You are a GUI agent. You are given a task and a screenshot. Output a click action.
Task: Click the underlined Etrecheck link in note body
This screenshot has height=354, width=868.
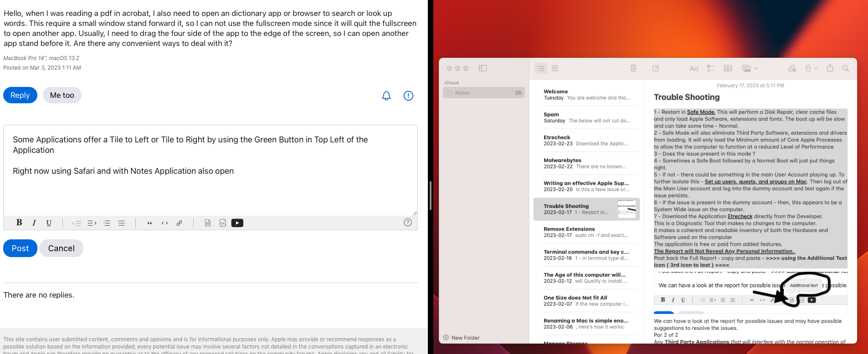coord(740,217)
